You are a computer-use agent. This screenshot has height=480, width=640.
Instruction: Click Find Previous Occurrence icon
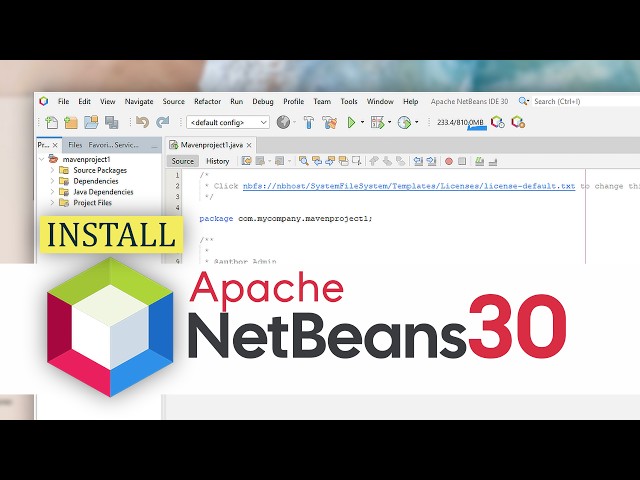[x=317, y=161]
